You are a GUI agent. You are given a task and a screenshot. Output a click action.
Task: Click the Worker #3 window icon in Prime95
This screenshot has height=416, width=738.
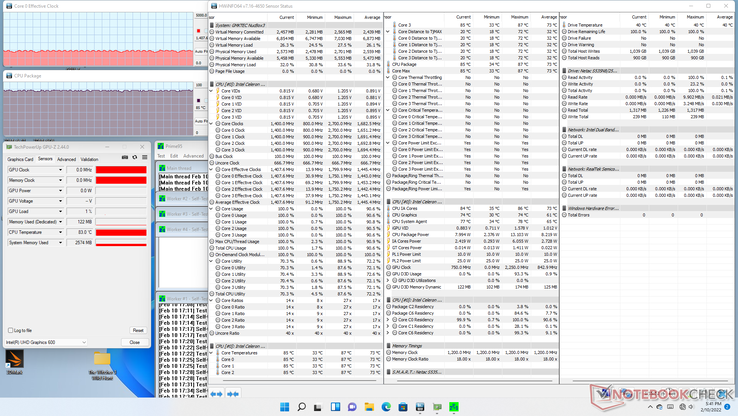click(162, 214)
